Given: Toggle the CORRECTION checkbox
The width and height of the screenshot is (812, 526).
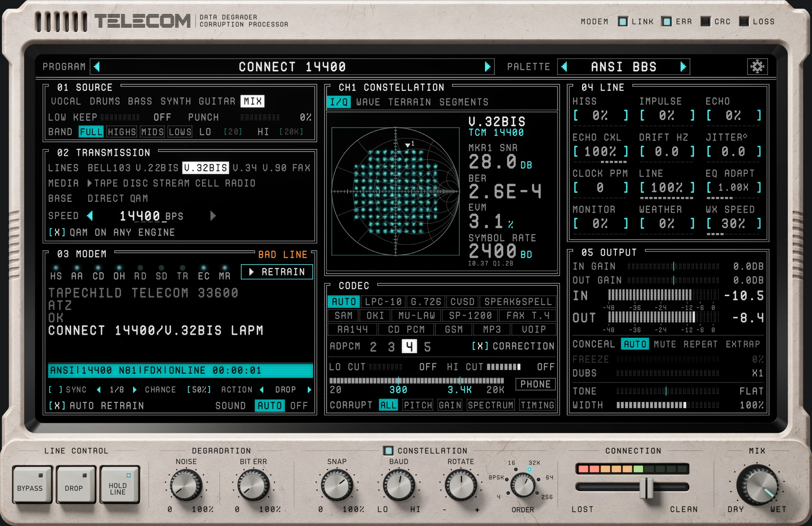Looking at the screenshot, I should 480,346.
